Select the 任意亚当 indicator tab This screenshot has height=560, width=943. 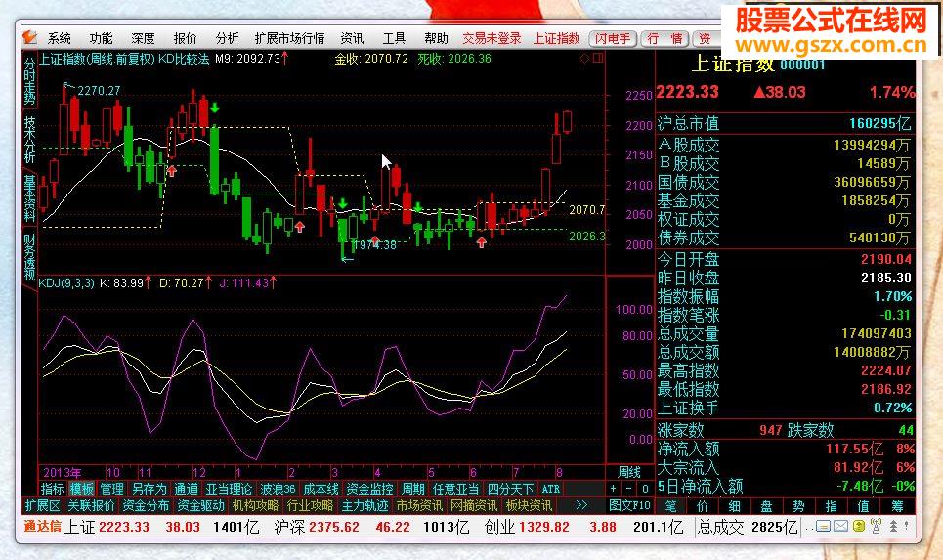(456, 489)
